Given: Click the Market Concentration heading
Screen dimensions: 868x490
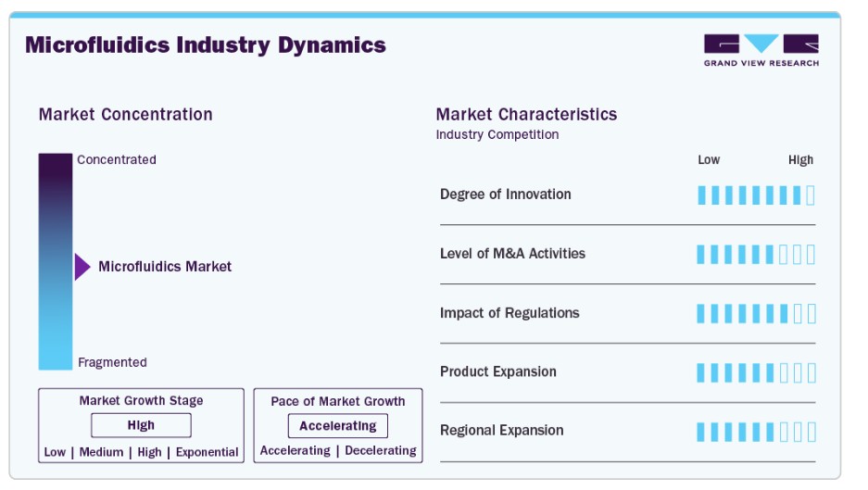Looking at the screenshot, I should pos(125,114).
